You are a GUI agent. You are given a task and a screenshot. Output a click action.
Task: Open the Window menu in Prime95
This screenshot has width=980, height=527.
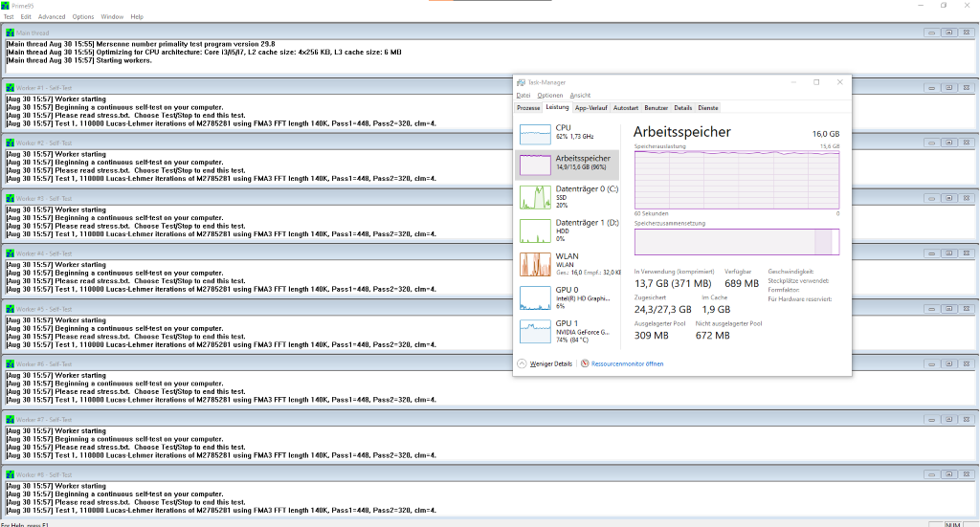click(x=112, y=17)
